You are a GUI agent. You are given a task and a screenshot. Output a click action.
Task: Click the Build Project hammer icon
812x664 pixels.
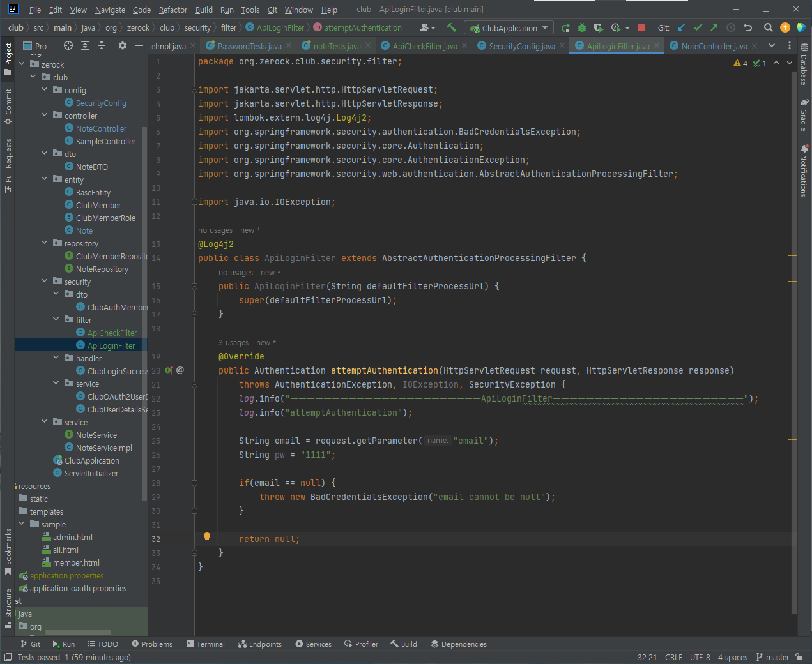[452, 27]
